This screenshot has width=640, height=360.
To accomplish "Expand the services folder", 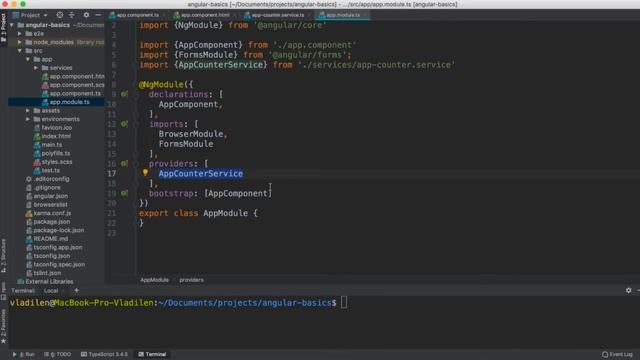I will (36, 68).
